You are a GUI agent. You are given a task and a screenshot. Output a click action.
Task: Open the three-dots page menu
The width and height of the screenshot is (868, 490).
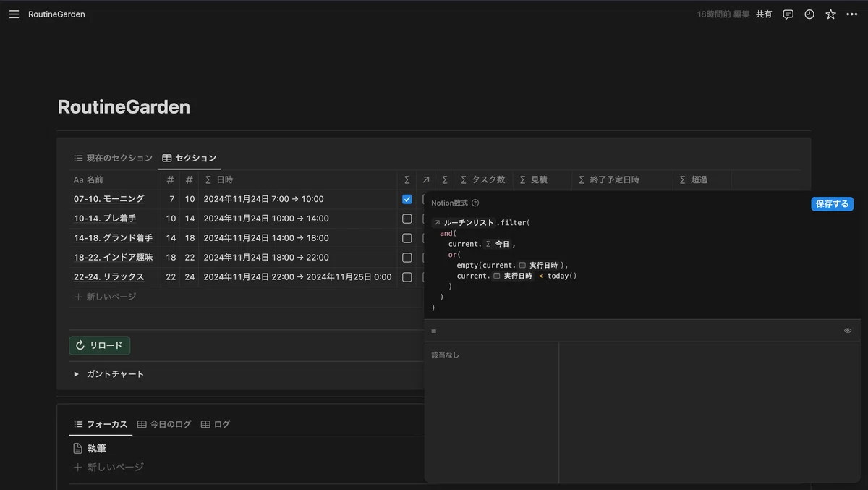tap(851, 14)
